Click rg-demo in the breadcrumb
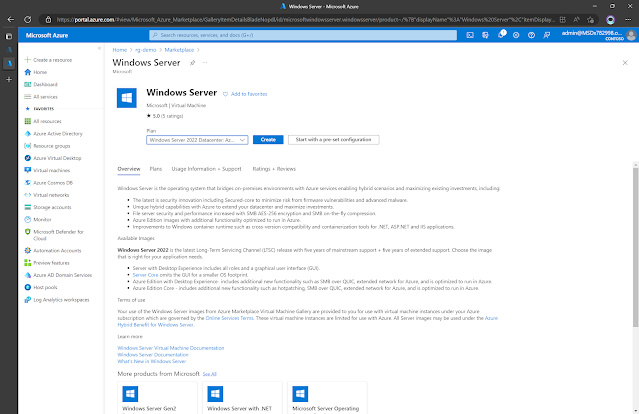This screenshot has width=639, height=414. pyautogui.click(x=145, y=50)
